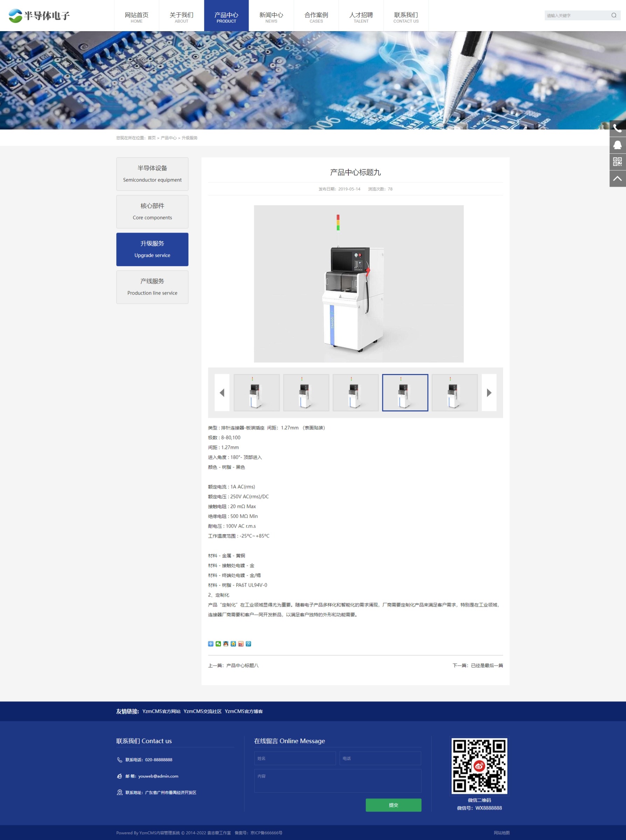
Task: Visit the YzmCMS官方网站 friendly link
Action: click(x=161, y=711)
